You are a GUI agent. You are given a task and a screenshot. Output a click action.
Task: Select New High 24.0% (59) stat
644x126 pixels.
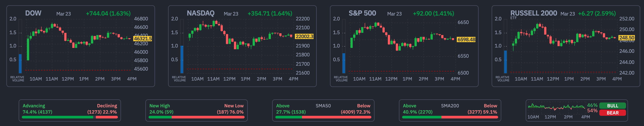click(161, 109)
